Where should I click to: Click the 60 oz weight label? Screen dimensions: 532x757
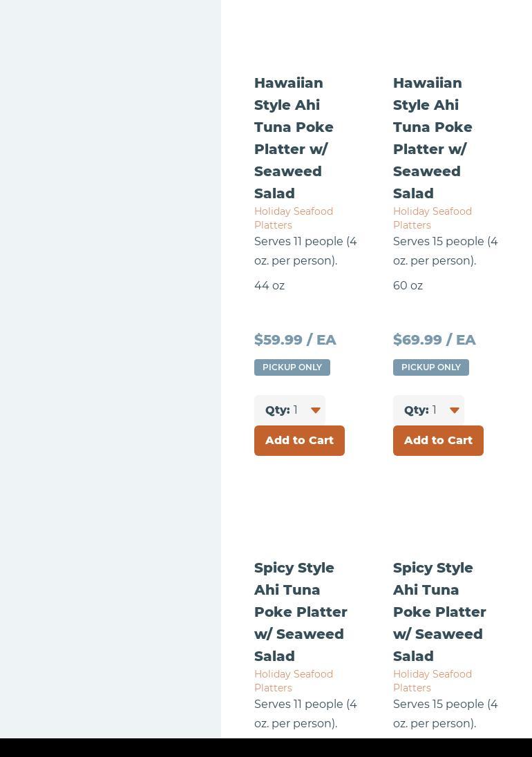pos(408,286)
